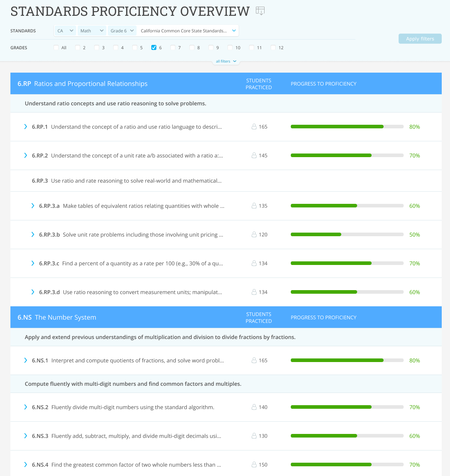Viewport: 450px width, 476px height.
Task: Click the 6.RP.3 Use ratio and rate reasoning text
Action: coord(127,180)
